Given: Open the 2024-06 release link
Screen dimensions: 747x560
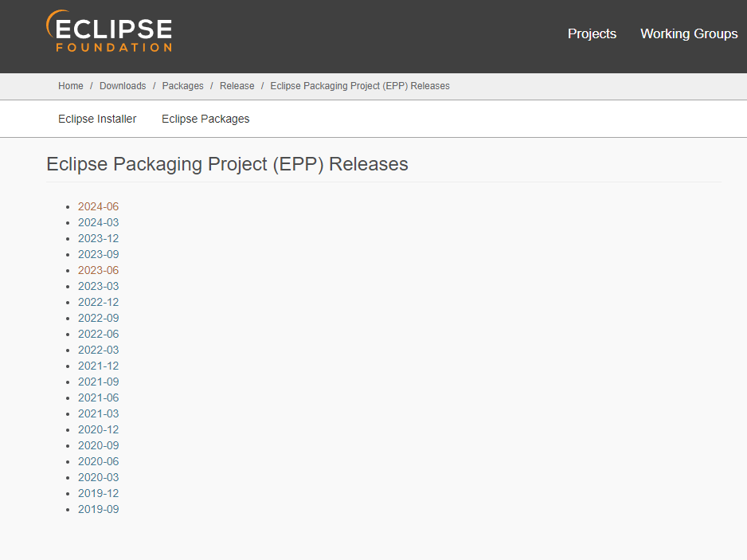Looking at the screenshot, I should (x=98, y=206).
